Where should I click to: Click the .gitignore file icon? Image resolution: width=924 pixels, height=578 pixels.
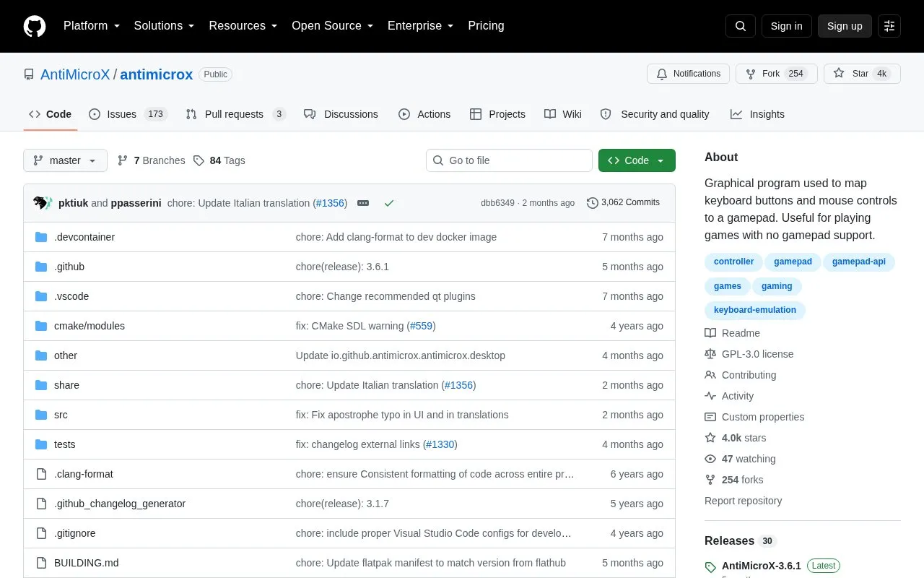41,533
